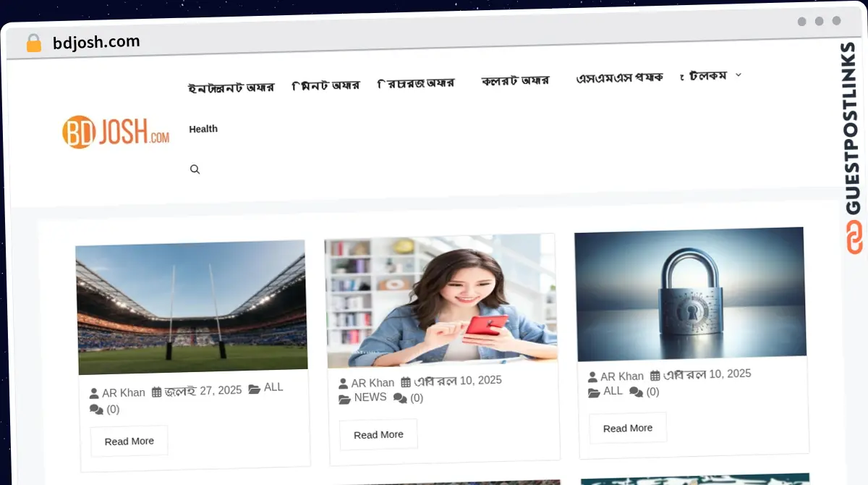Click the bdjosh.com address bar URL
This screenshot has width=868, height=485.
click(x=96, y=42)
